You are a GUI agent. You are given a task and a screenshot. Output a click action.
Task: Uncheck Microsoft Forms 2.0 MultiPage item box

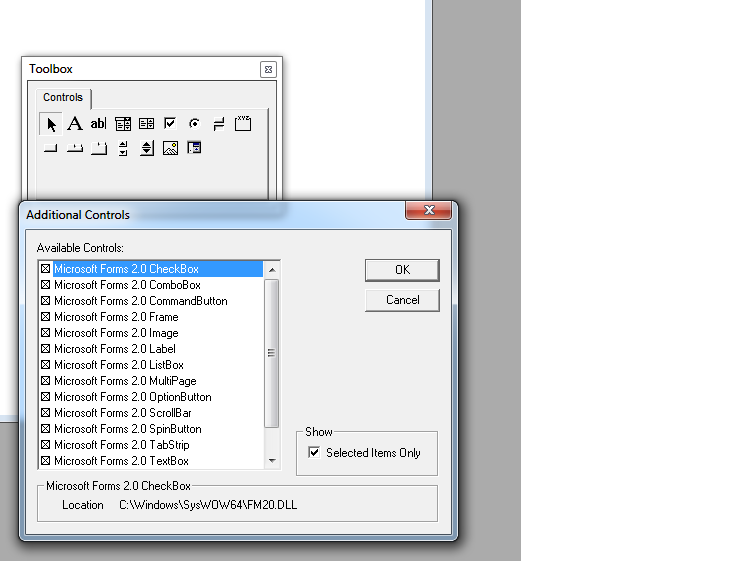[x=46, y=381]
